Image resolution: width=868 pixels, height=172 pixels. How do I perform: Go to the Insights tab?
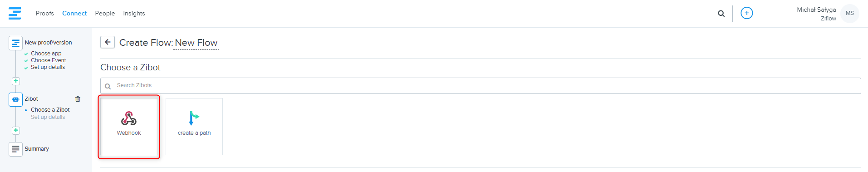(x=134, y=14)
